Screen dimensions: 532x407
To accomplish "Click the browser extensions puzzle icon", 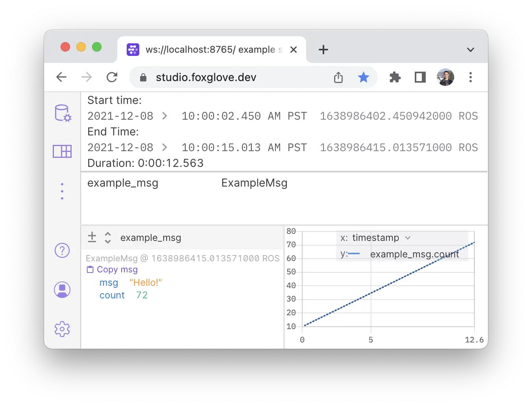I will coord(395,77).
